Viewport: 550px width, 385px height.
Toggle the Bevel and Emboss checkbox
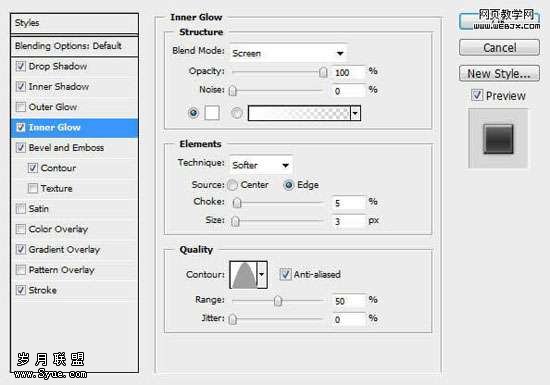point(21,148)
